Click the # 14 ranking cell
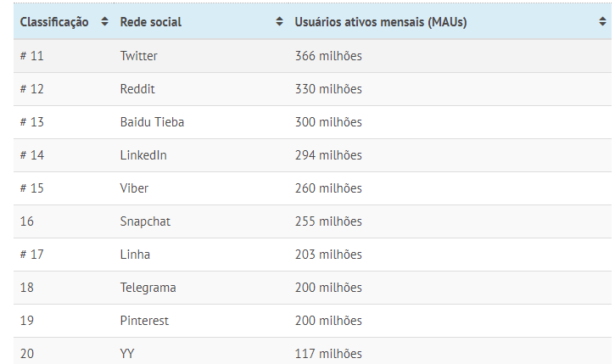 coord(31,155)
